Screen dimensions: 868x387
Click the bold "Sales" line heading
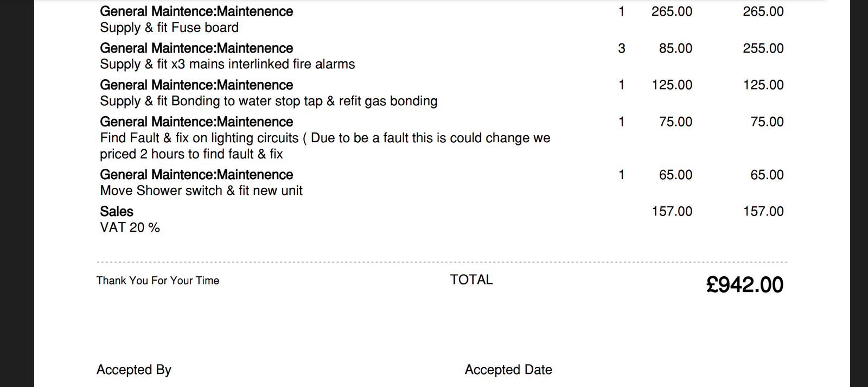[x=117, y=211]
